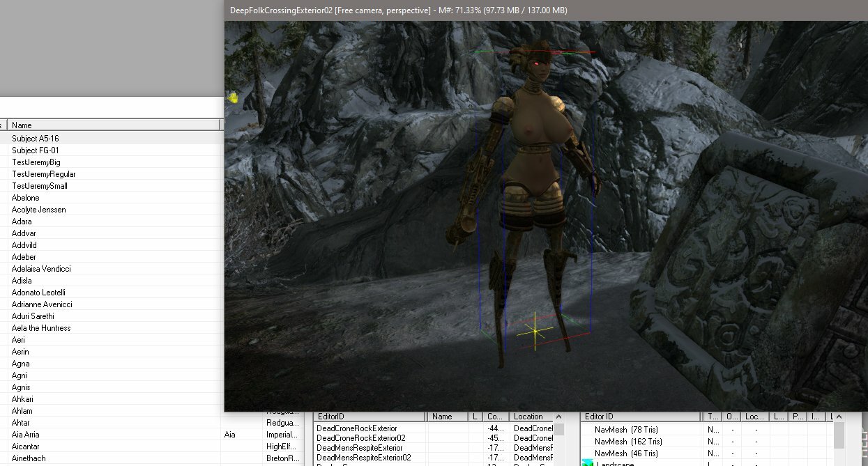Sort object list by 'Editor ID' header
The width and height of the screenshot is (868, 466).
tap(641, 417)
